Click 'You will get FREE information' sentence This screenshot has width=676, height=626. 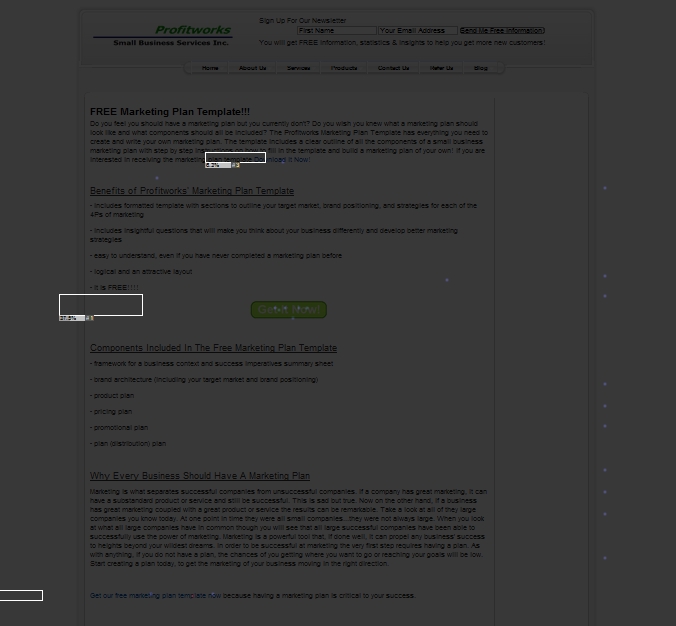[x=402, y=43]
